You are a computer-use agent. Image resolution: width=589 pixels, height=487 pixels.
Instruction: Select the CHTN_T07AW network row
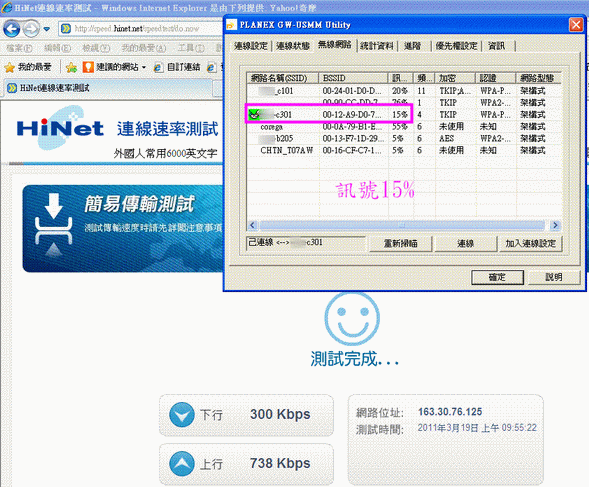[404, 150]
